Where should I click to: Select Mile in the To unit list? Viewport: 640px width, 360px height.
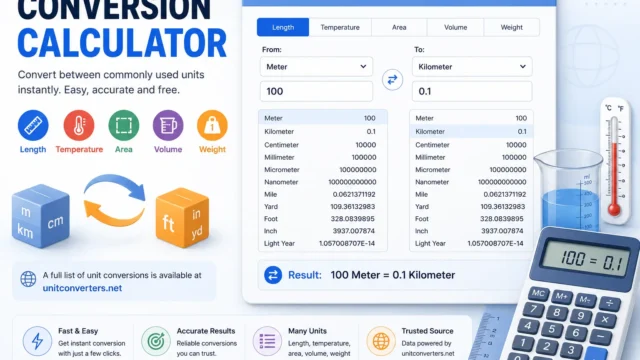(471, 194)
